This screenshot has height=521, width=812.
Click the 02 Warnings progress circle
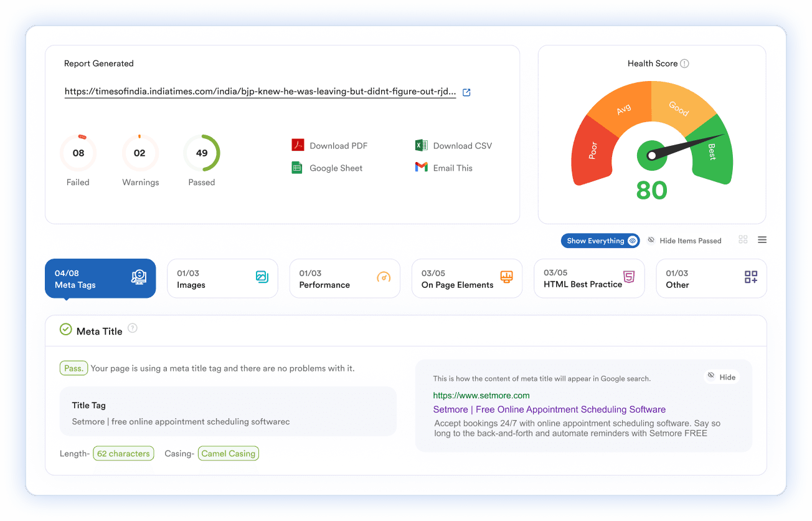point(139,153)
